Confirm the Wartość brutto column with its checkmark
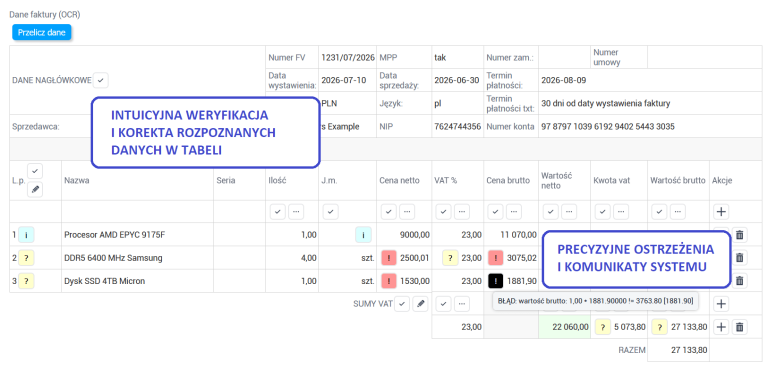Image resolution: width=768 pixels, height=370 pixels. pos(660,212)
